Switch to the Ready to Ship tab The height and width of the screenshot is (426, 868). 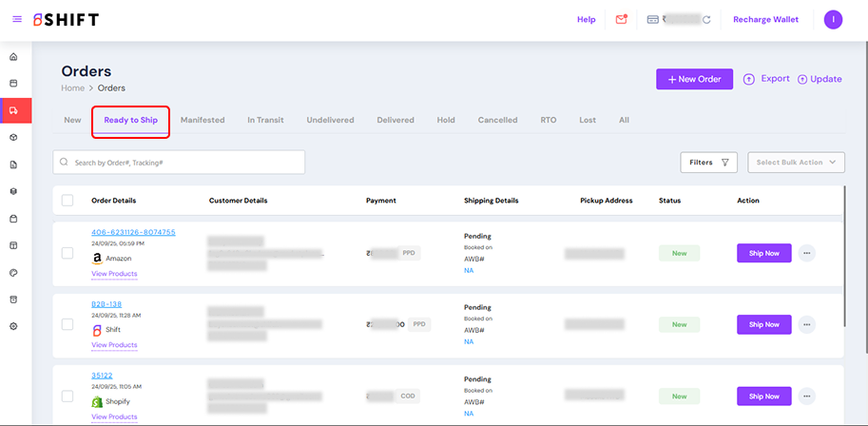pos(130,121)
